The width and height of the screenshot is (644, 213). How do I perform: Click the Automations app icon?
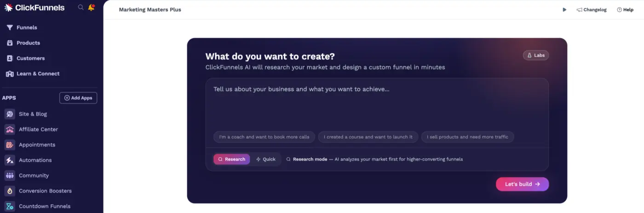10,160
